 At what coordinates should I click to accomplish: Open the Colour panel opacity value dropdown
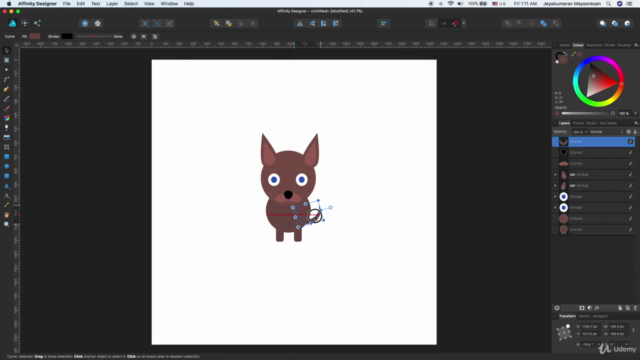[635, 113]
